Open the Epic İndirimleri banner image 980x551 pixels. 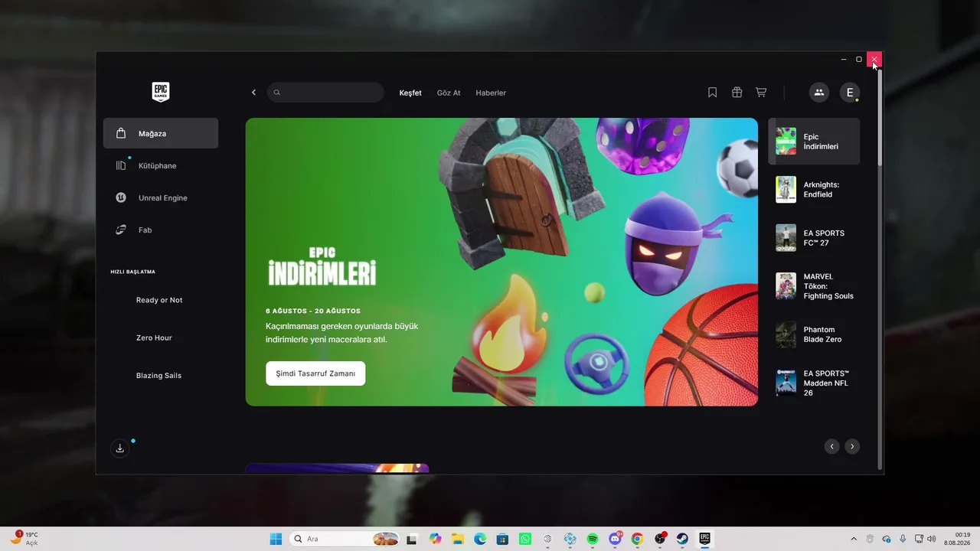(x=501, y=262)
